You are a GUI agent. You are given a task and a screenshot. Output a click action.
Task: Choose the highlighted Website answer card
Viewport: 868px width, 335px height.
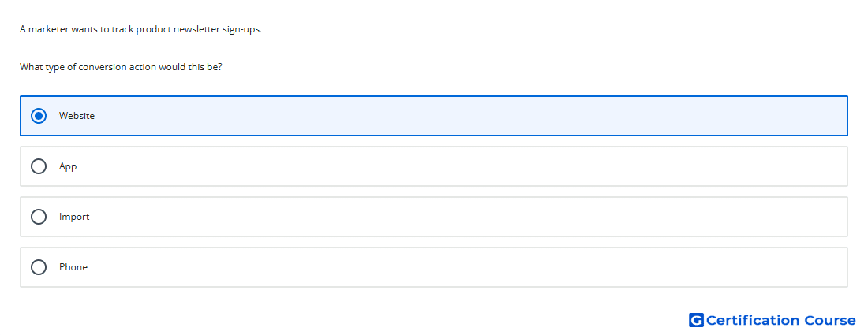tap(434, 116)
